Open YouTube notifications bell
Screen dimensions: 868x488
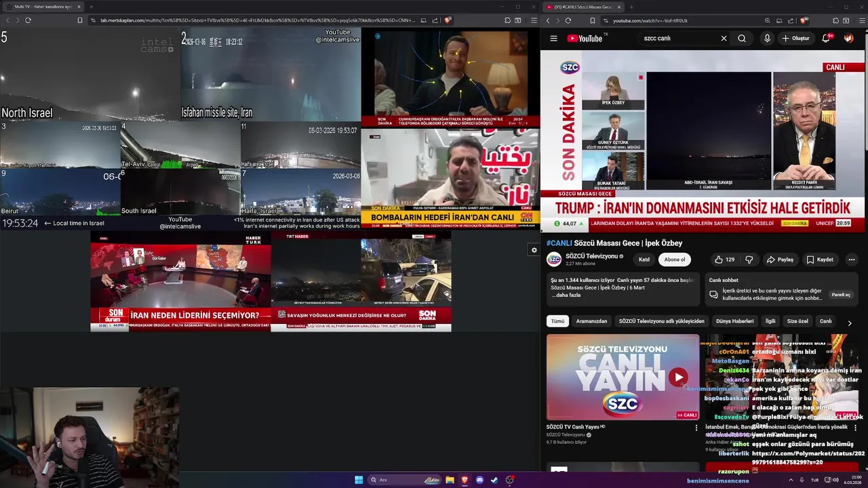click(x=826, y=39)
